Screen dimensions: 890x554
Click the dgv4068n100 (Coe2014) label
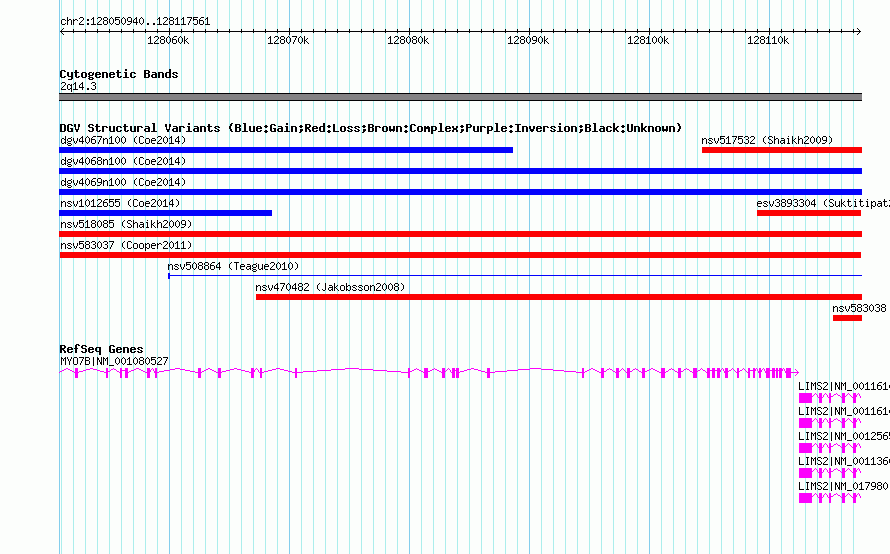[x=123, y=161]
